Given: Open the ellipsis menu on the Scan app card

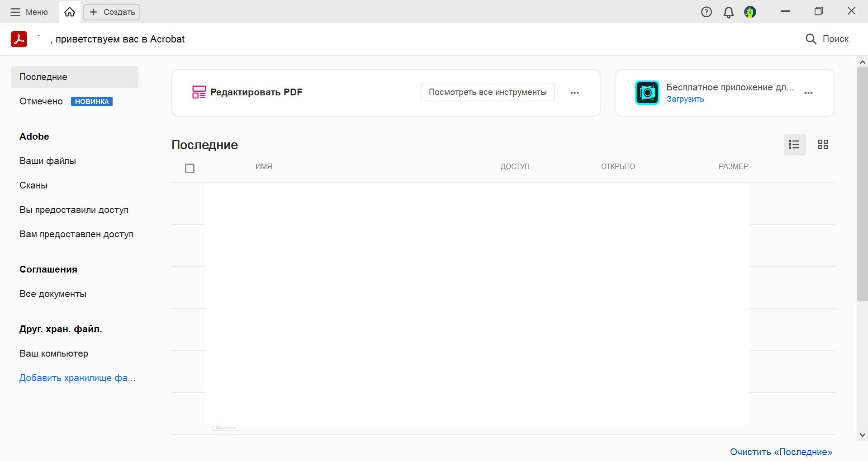Looking at the screenshot, I should (808, 93).
